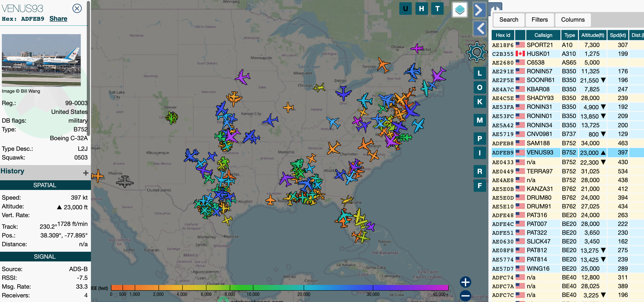This screenshot has height=302, width=644.
Task: Select the CNV0981 B737 row
Action: [568, 134]
